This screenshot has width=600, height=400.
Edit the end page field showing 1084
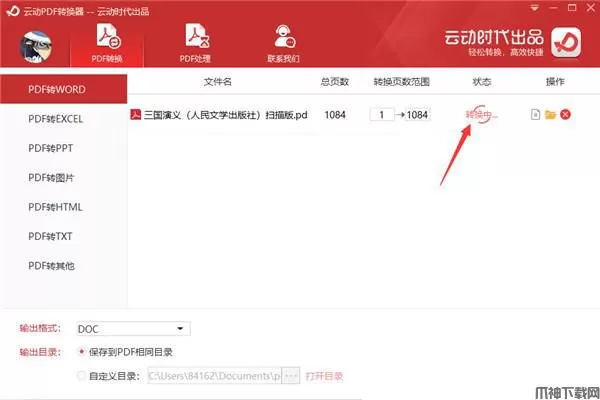[417, 114]
